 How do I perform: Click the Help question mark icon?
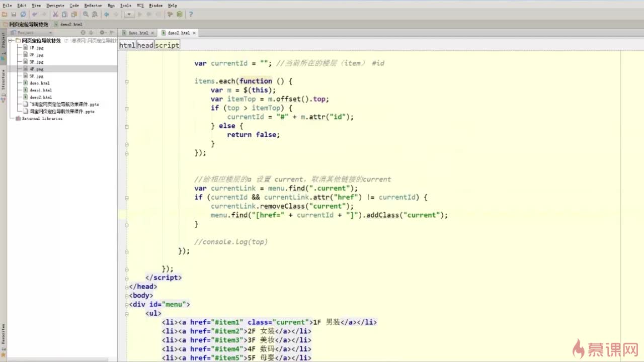tap(191, 15)
